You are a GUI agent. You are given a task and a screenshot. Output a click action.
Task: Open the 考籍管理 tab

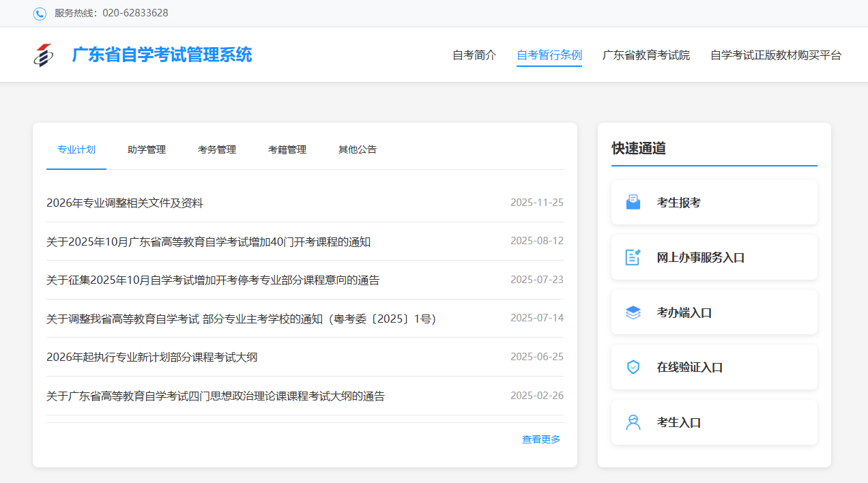tap(287, 149)
